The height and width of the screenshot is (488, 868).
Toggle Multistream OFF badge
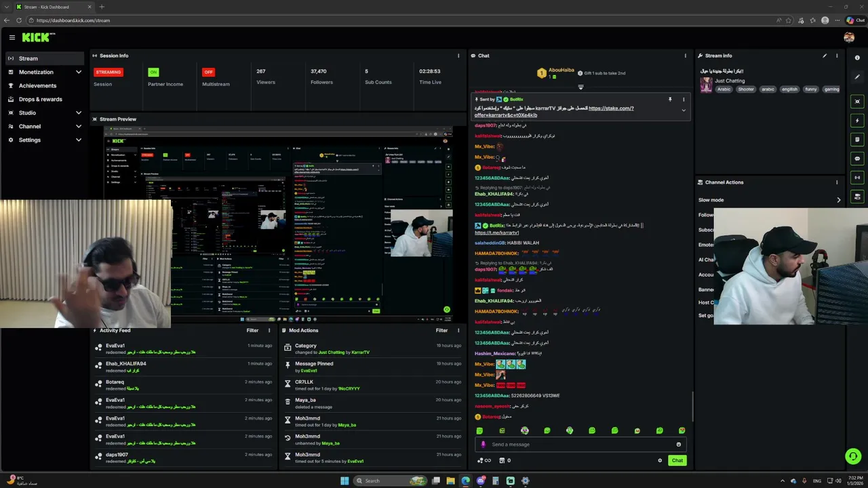pos(208,72)
